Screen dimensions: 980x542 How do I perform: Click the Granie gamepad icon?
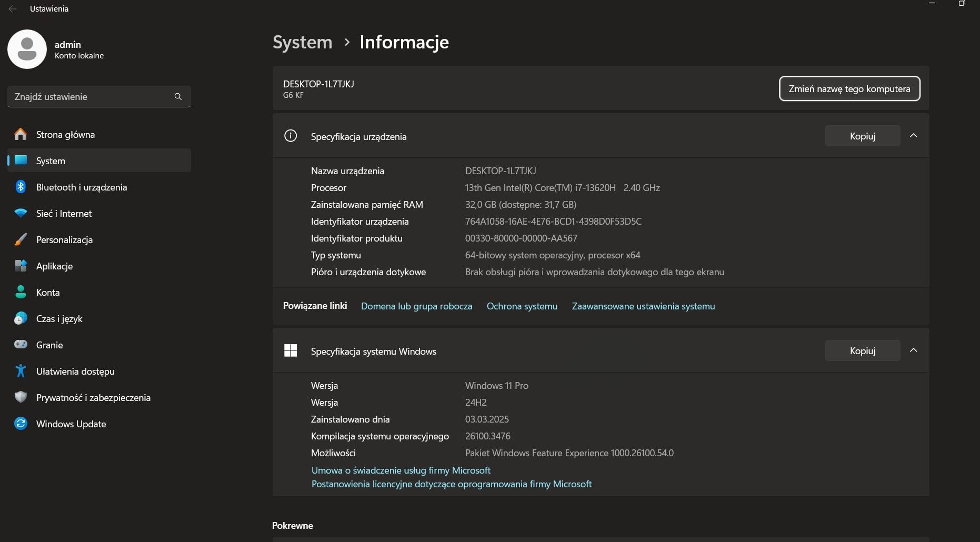point(21,344)
